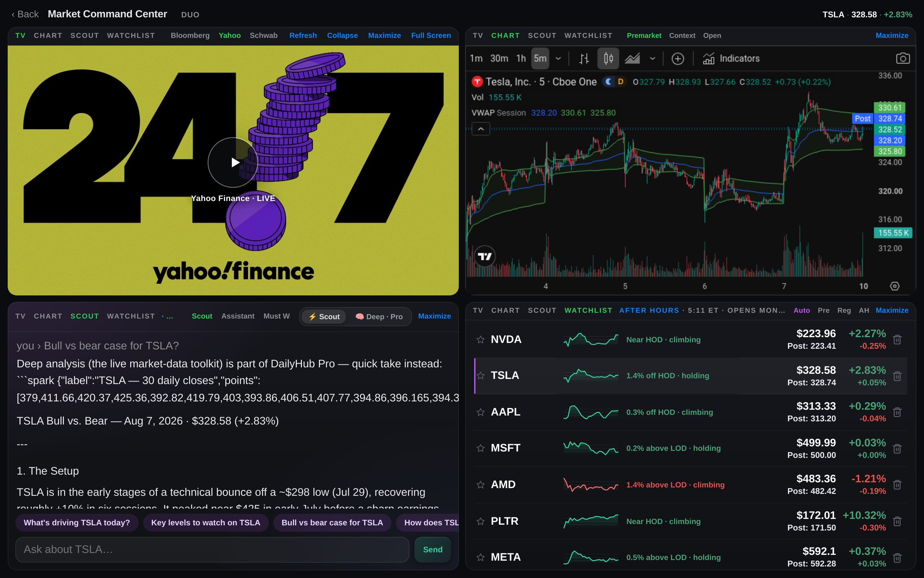Image resolution: width=924 pixels, height=578 pixels.
Task: Ask "What's driving TSLA today?"
Action: click(x=77, y=522)
